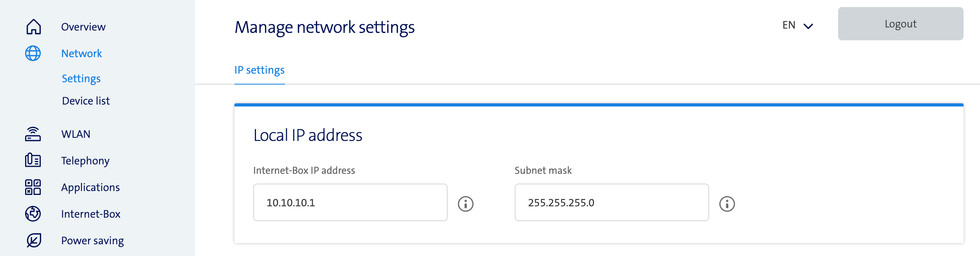Click the Internet-Box sidebar icon
This screenshot has width=980, height=256.
(x=33, y=214)
